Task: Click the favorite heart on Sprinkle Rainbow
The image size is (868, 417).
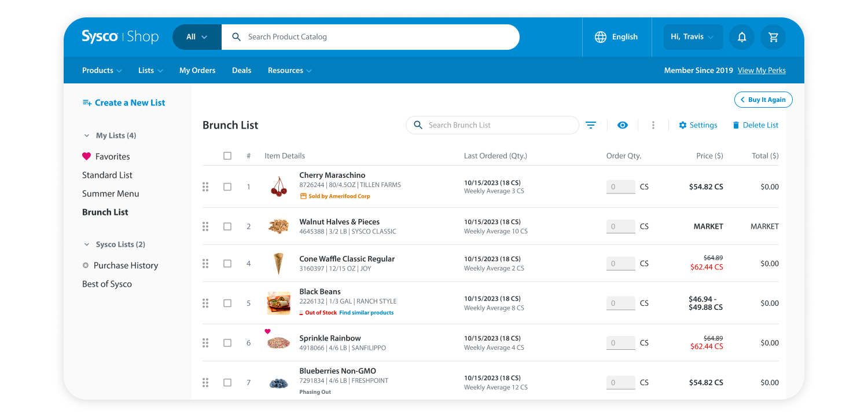Action: 267,331
